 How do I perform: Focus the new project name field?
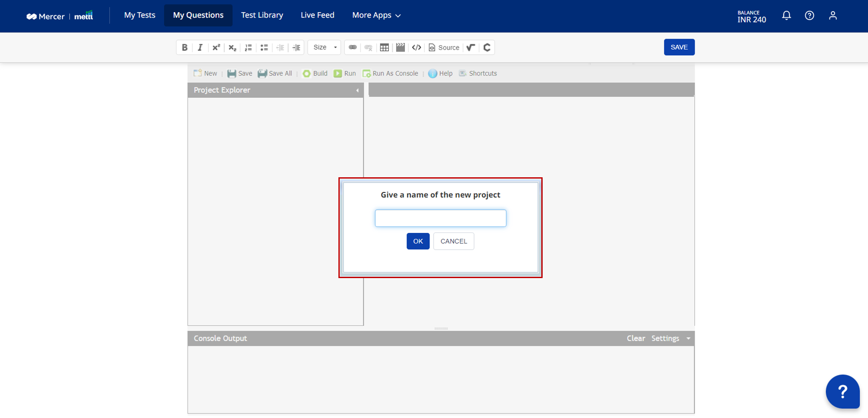pyautogui.click(x=441, y=218)
